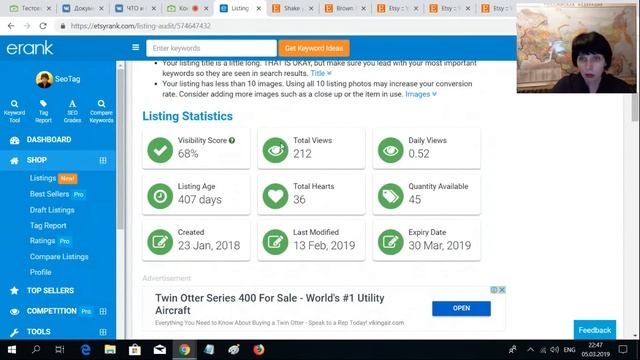Click the ad info icon
Screen dimensions: 640x360
[x=494, y=290]
